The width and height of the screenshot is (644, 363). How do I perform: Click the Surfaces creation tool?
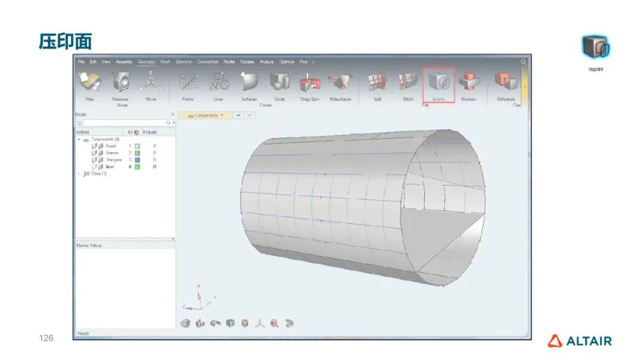click(x=249, y=84)
